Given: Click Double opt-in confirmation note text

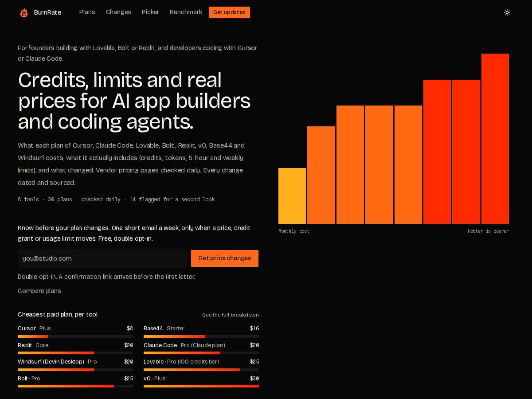Looking at the screenshot, I should [106, 277].
